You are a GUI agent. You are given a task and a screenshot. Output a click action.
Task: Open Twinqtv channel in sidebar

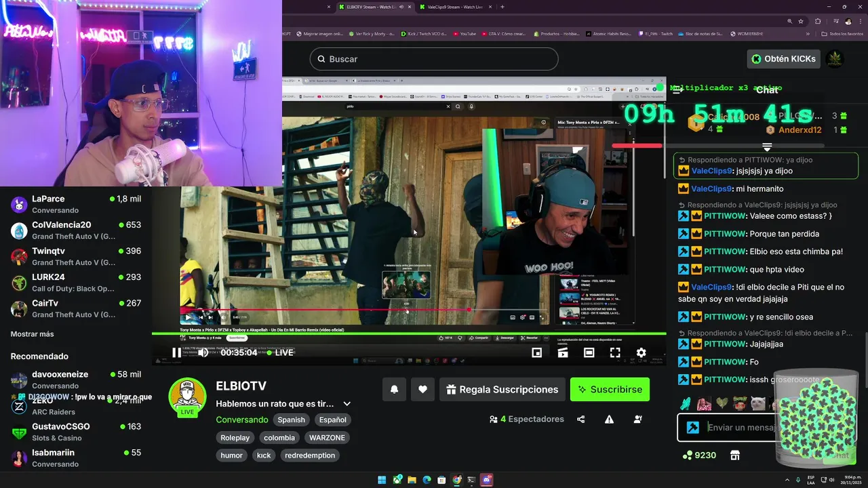pyautogui.click(x=76, y=256)
